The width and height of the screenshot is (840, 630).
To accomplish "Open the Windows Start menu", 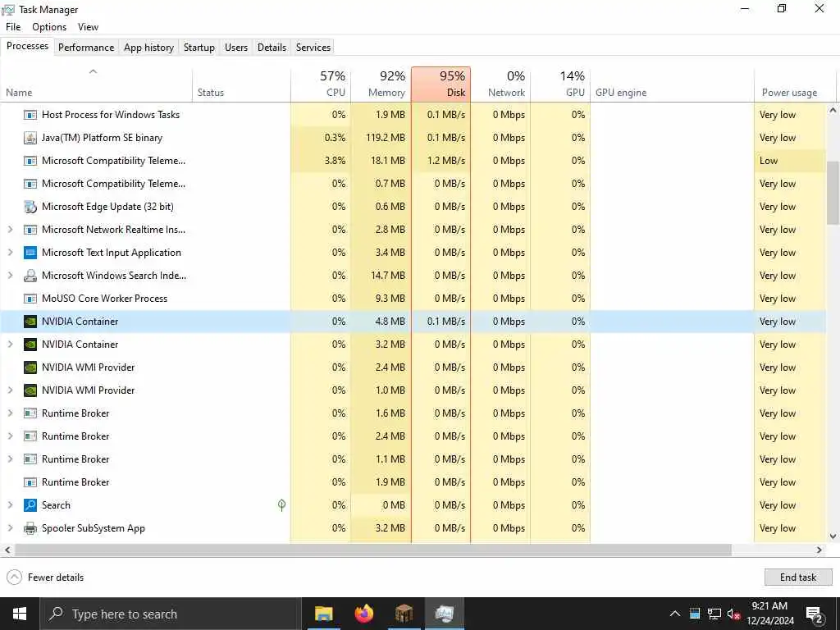I will coord(20,614).
